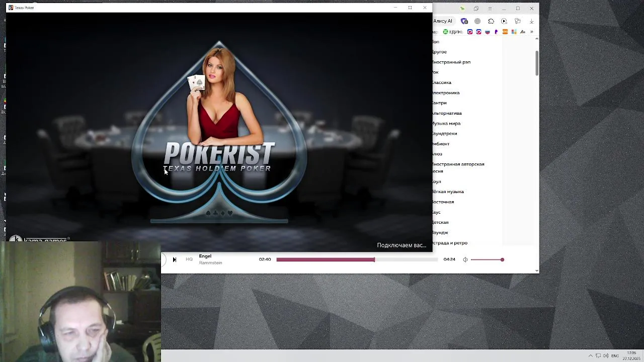The image size is (644, 362).
Task: Show hidden system tray icons chevron
Action: coord(591,356)
